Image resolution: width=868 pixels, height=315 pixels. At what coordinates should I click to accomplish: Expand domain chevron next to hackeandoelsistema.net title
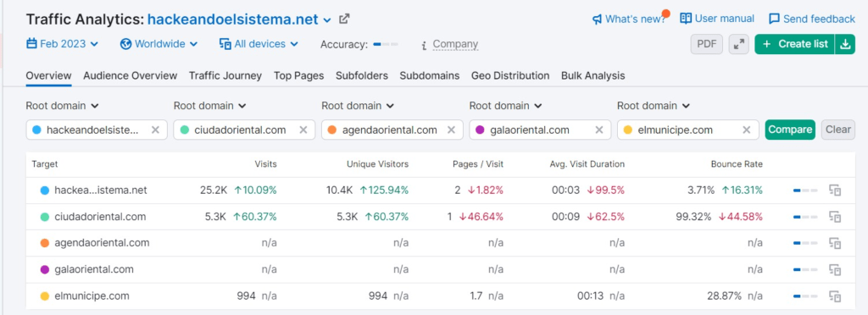coord(327,20)
